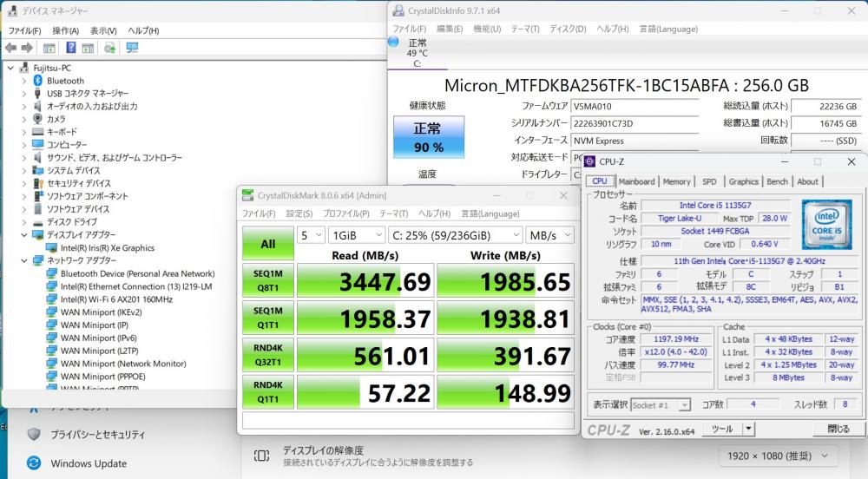The image size is (868, 479).
Task: Click the 正常 90 % health status button
Action: point(429,137)
